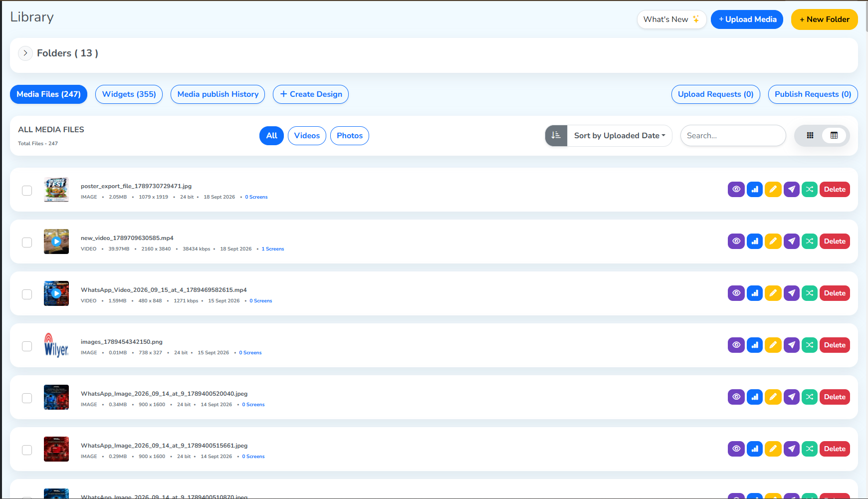The height and width of the screenshot is (499, 868).
Task: Select checkbox for poster_export_file_1789730729471.jpg
Action: coord(27,191)
